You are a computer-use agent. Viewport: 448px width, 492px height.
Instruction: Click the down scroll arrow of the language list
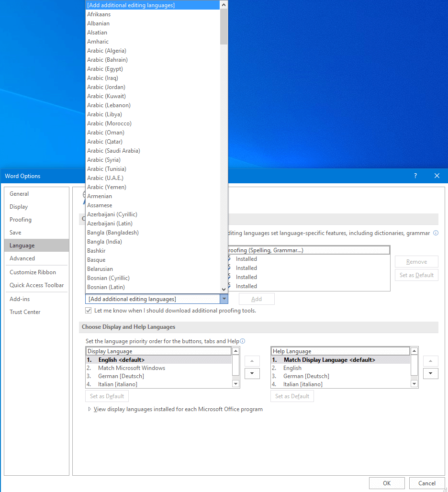223,289
